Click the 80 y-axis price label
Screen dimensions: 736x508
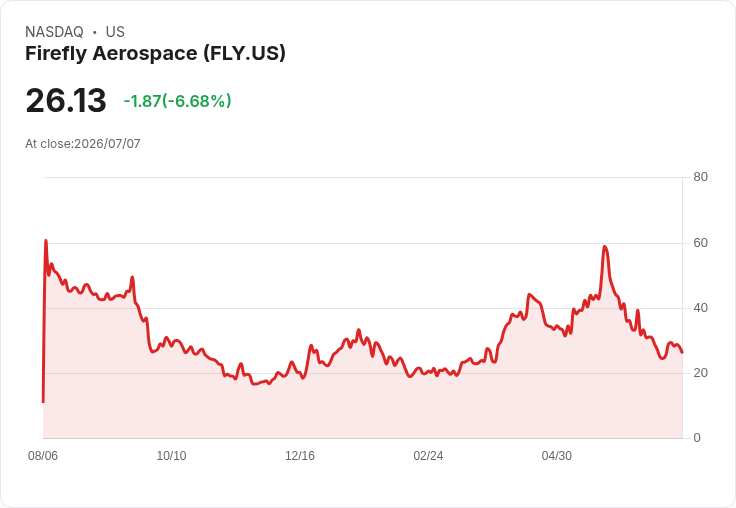(x=700, y=177)
